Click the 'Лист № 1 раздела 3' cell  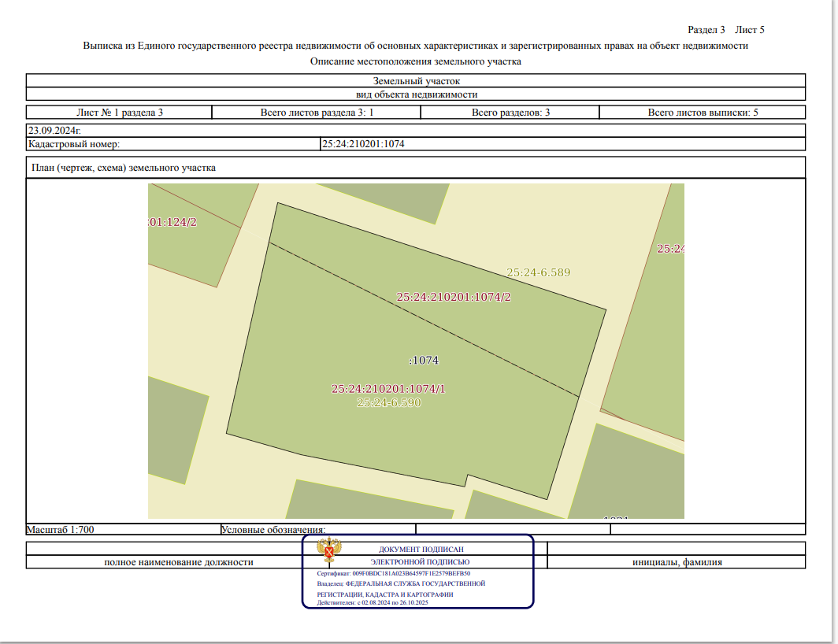coord(120,113)
